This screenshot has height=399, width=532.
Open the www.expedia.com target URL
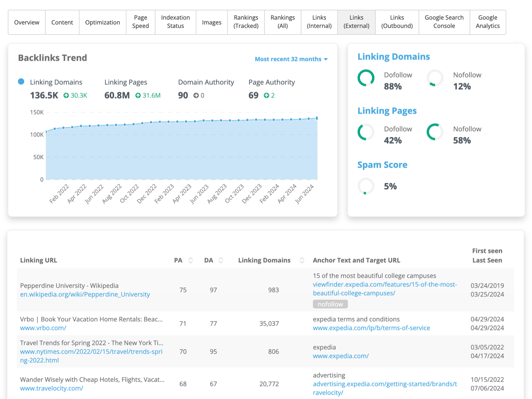(341, 356)
